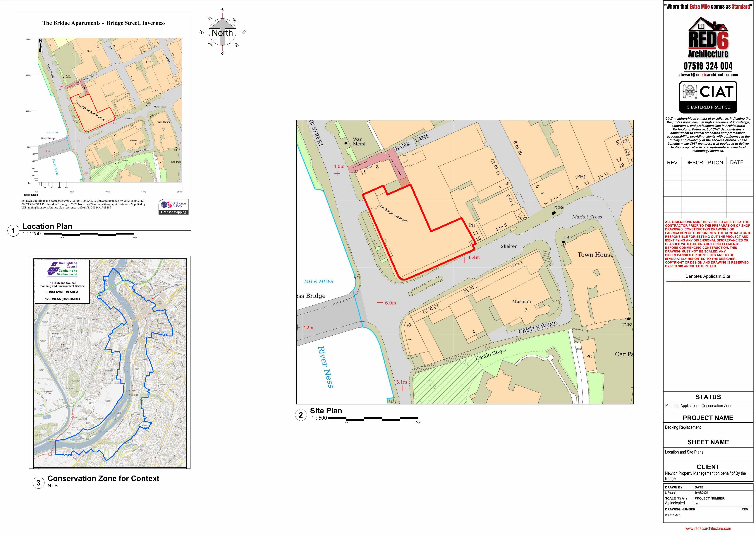Click the Conservation Zone map thumbnail

(110, 362)
